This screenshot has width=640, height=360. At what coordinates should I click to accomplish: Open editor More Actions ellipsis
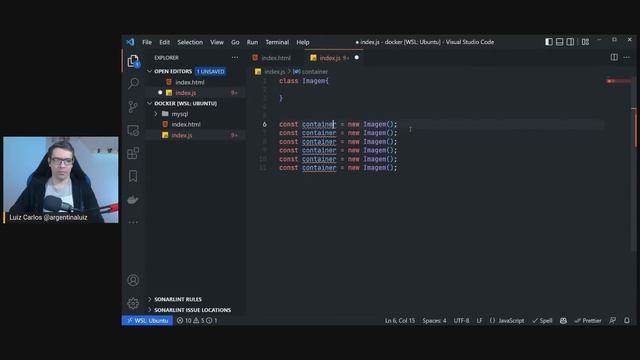point(627,58)
